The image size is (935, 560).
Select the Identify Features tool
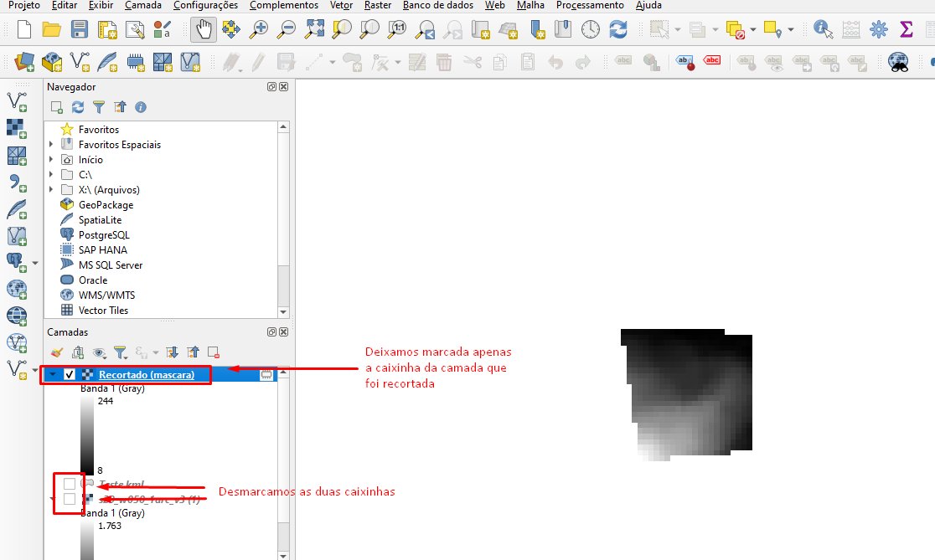824,29
